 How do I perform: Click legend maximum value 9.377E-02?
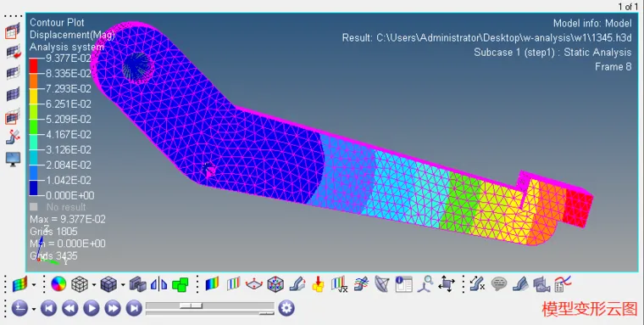(x=68, y=59)
